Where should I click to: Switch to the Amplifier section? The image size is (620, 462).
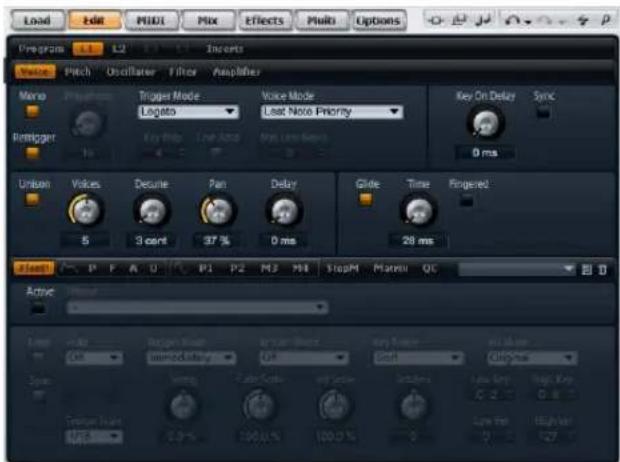236,72
